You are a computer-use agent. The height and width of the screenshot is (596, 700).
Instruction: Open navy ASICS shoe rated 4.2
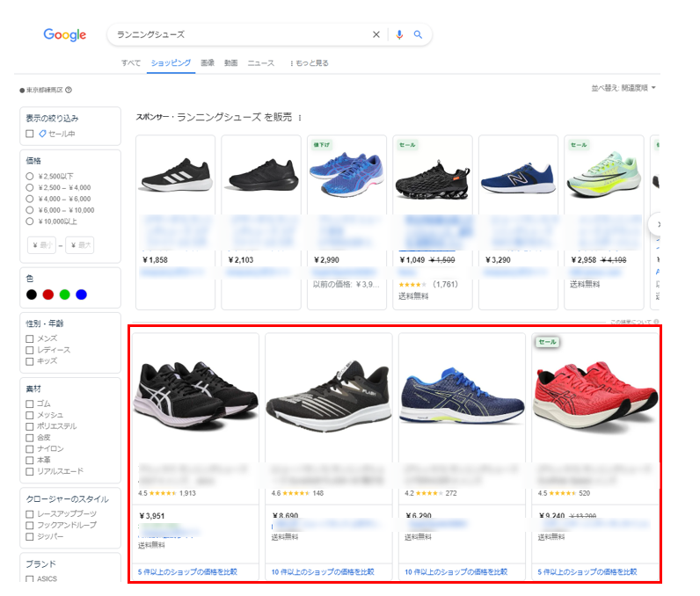pos(462,397)
